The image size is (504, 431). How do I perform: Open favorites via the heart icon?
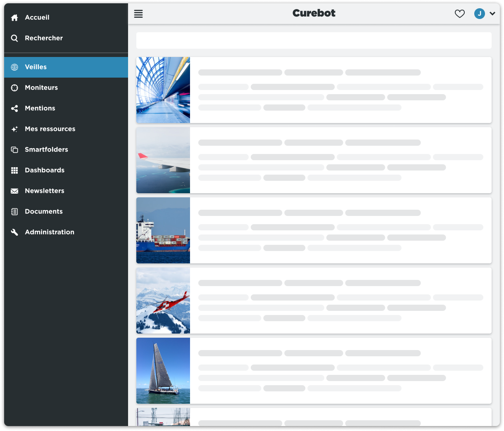click(460, 14)
